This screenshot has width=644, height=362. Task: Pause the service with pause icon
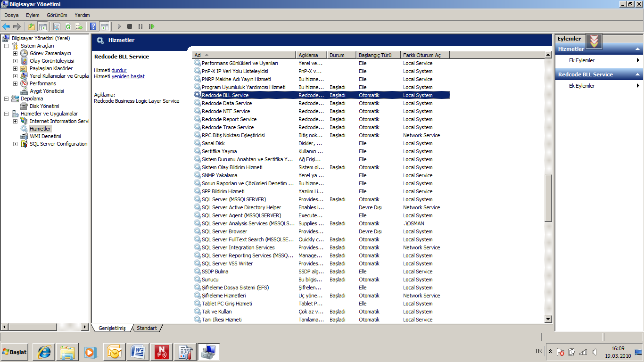coord(140,26)
